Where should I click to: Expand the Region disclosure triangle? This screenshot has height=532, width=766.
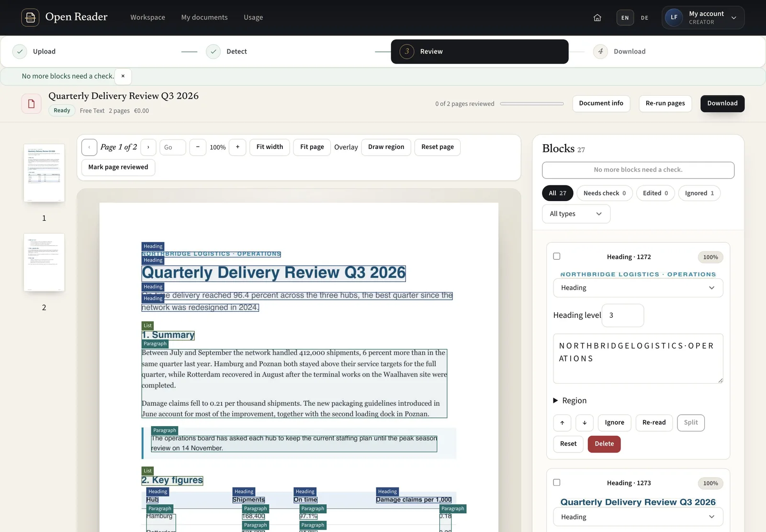click(555, 400)
